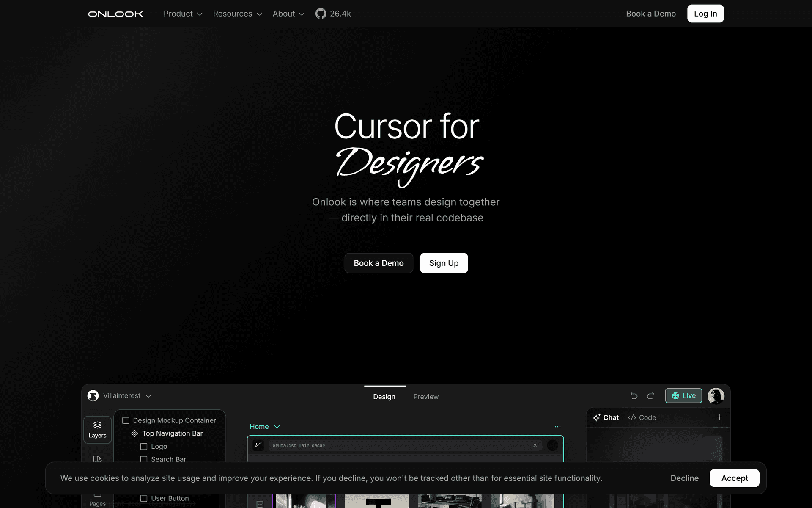Click the Design Mockup Container frame icon
The image size is (812, 508).
tap(126, 420)
